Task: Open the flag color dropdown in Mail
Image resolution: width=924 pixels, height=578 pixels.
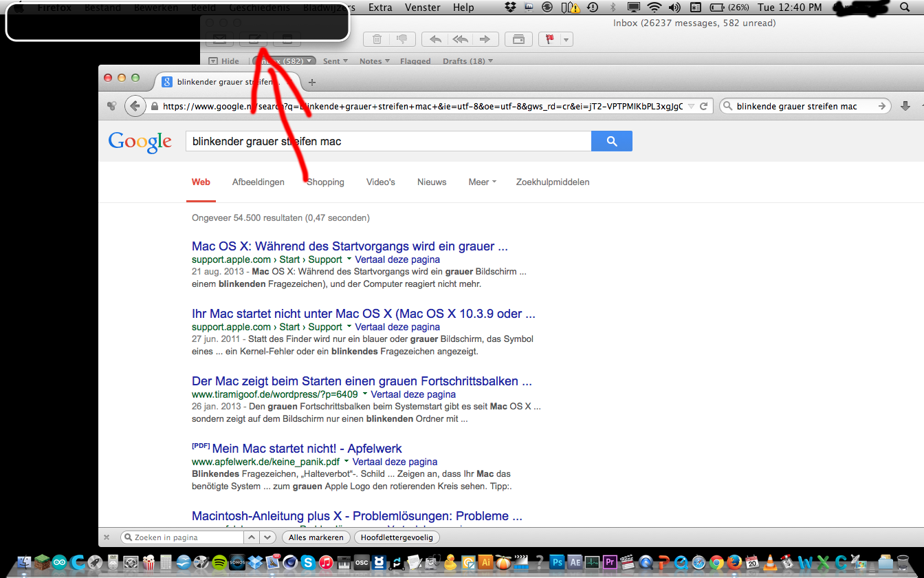Action: coord(566,39)
